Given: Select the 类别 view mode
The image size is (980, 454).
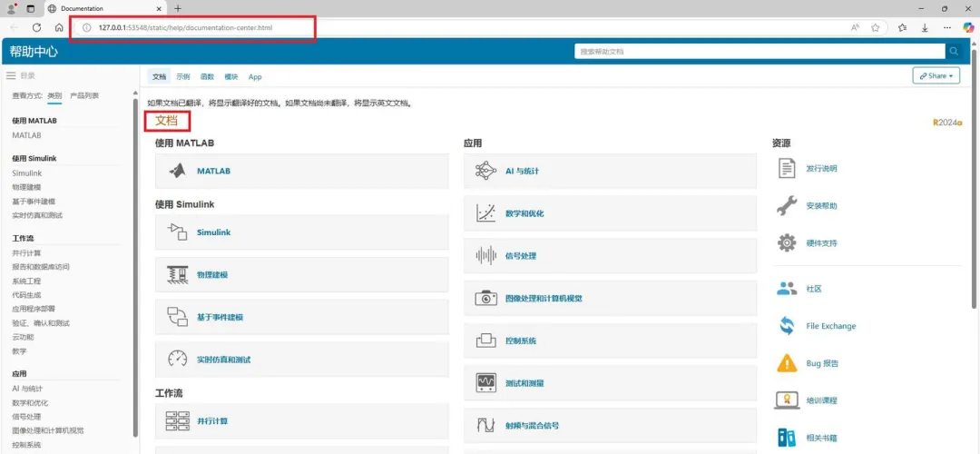Looking at the screenshot, I should point(55,95).
